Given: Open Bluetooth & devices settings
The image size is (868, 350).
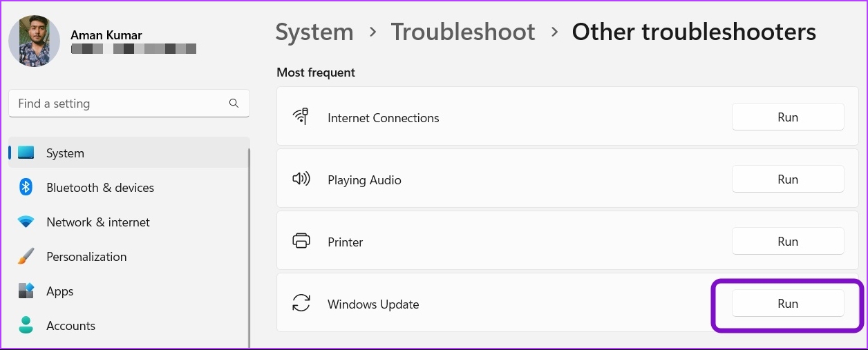Looking at the screenshot, I should point(129,188).
